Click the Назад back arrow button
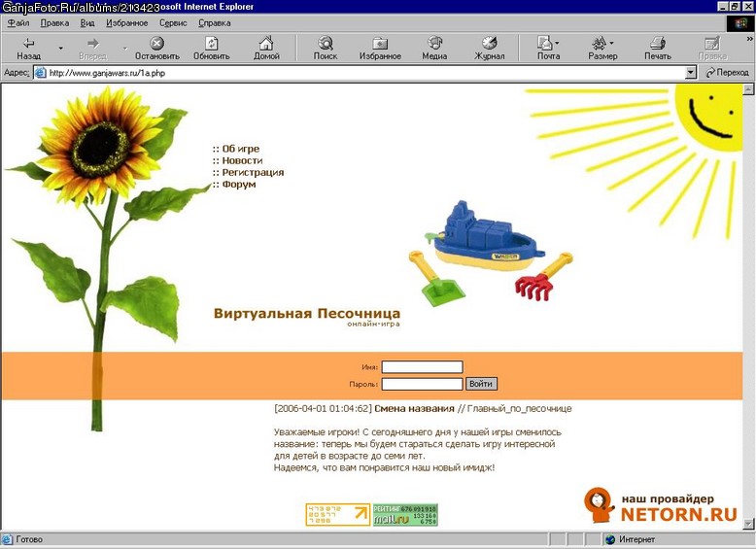Viewport: 756px width, 549px height. [29, 48]
